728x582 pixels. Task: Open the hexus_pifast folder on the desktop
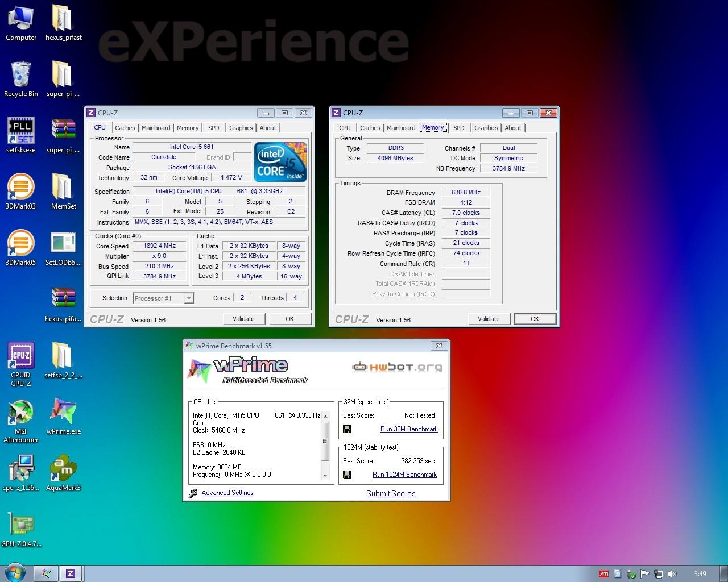coord(63,23)
